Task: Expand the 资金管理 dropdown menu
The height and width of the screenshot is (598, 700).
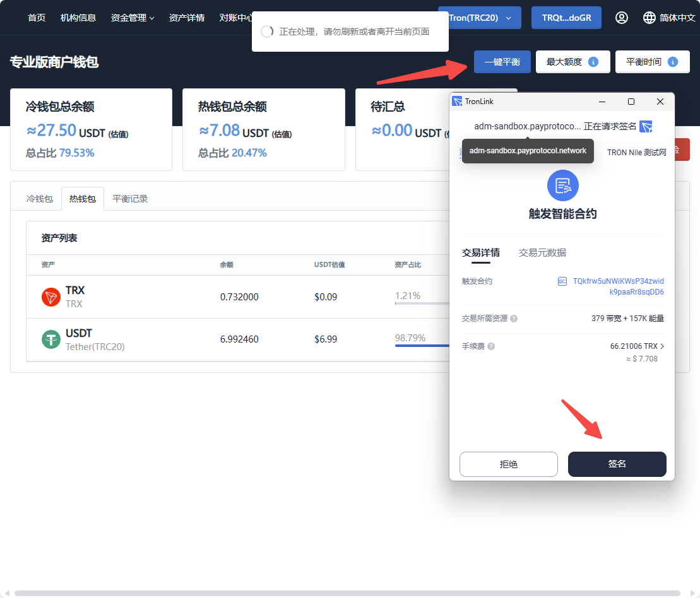Action: [133, 18]
